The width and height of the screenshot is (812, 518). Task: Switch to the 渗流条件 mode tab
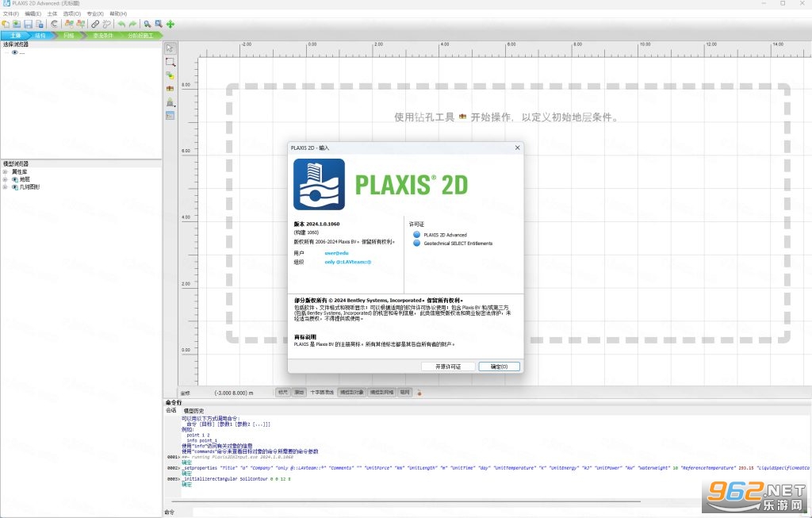(x=102, y=35)
